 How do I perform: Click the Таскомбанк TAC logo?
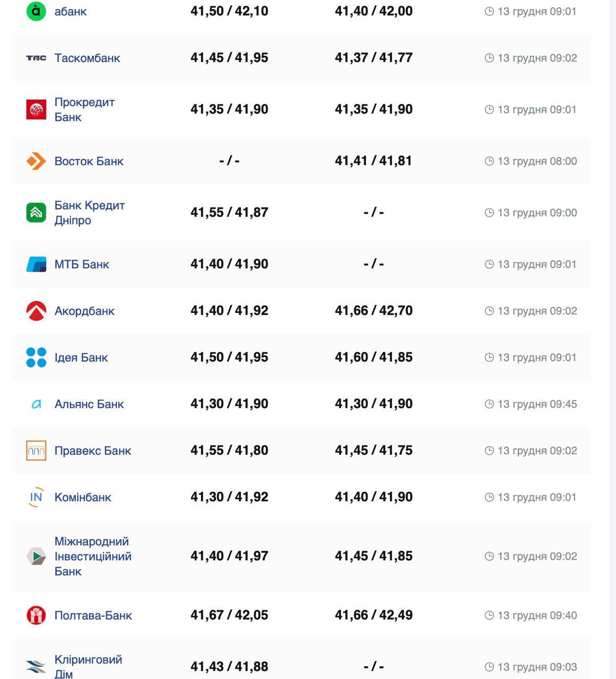36,58
